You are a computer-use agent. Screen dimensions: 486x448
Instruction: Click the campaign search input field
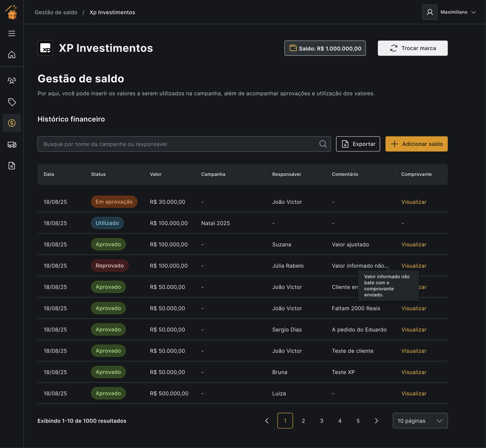[184, 144]
